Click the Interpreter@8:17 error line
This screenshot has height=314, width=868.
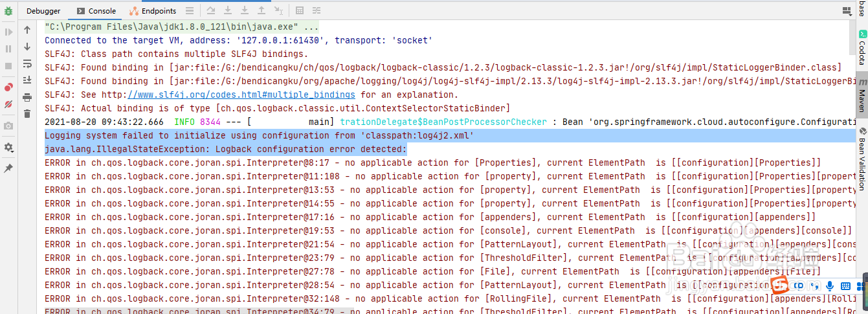[433, 163]
